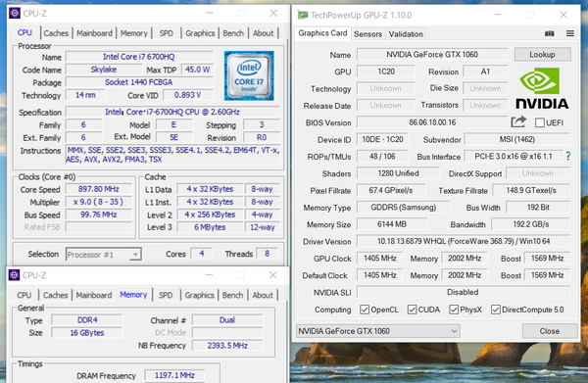Select the SPD tab in lower CPU-Z window
Image resolution: width=588 pixels, height=383 pixels.
pyautogui.click(x=166, y=295)
